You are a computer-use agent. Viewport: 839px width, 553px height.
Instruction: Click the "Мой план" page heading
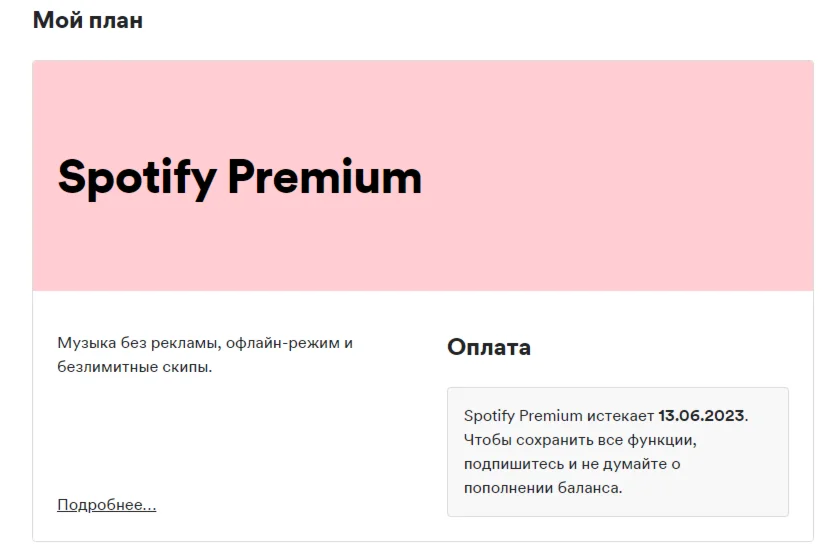click(88, 20)
